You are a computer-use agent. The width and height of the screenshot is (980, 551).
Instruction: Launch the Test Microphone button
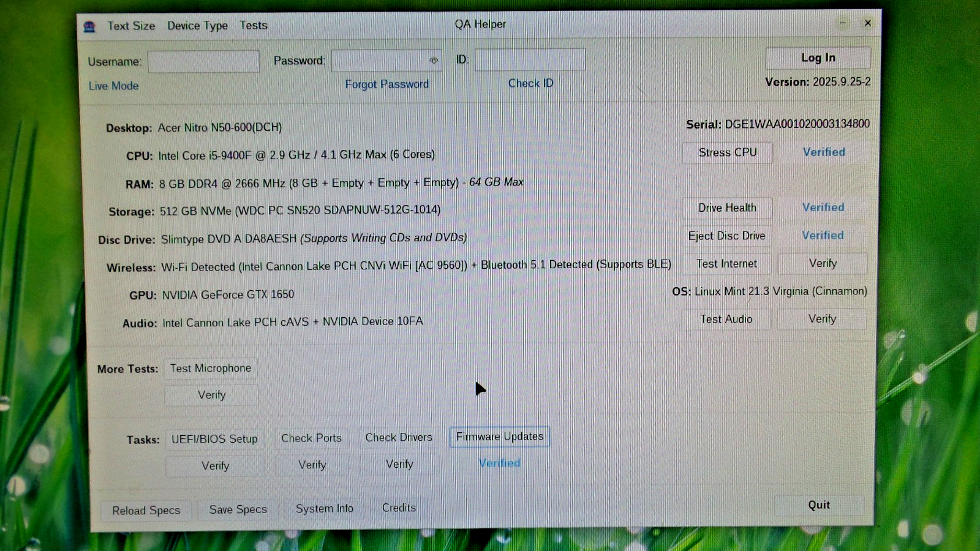tap(211, 368)
